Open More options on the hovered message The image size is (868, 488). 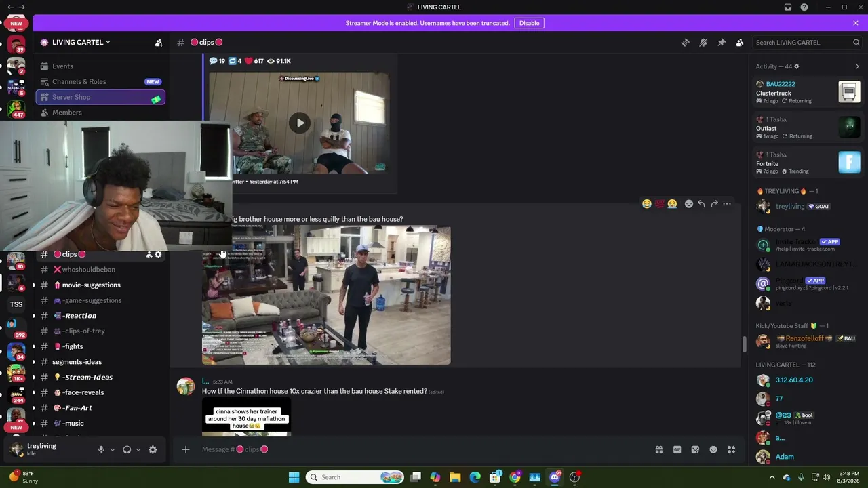pyautogui.click(x=727, y=204)
